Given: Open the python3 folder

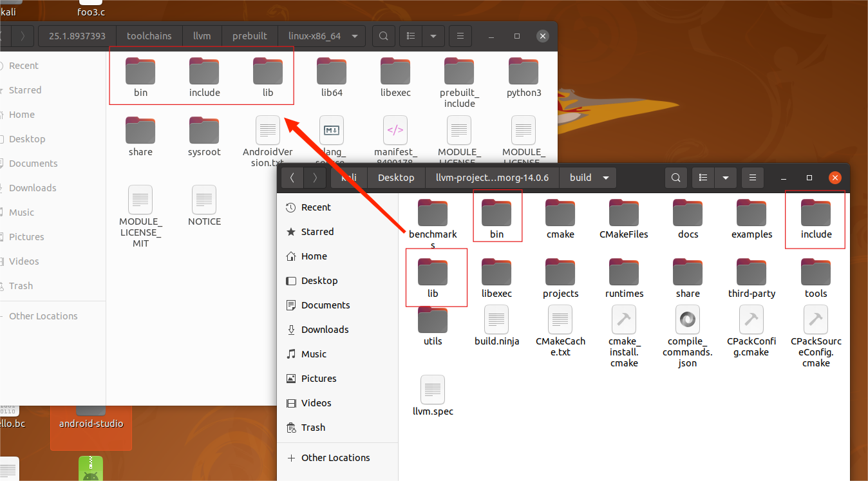Looking at the screenshot, I should [x=524, y=77].
